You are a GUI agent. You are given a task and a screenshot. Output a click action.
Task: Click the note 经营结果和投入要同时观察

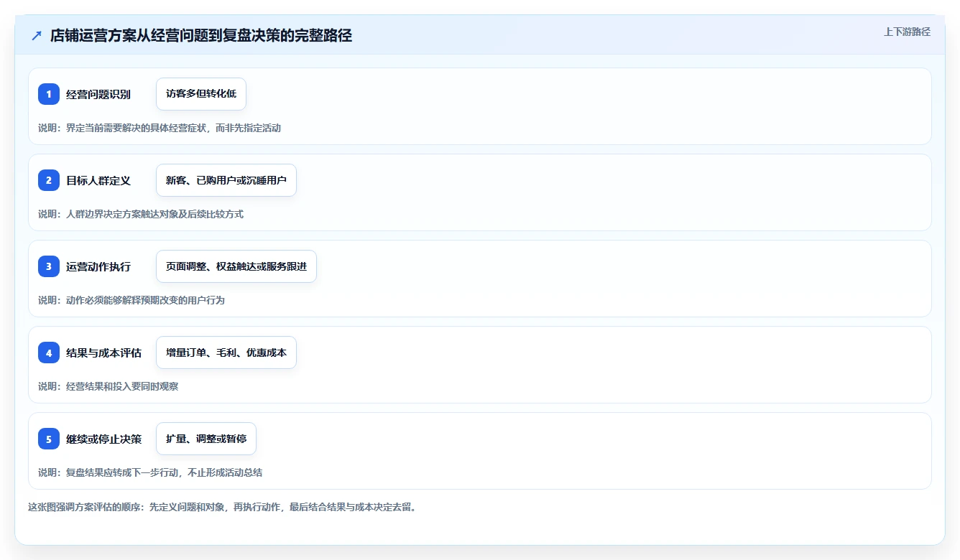point(122,386)
